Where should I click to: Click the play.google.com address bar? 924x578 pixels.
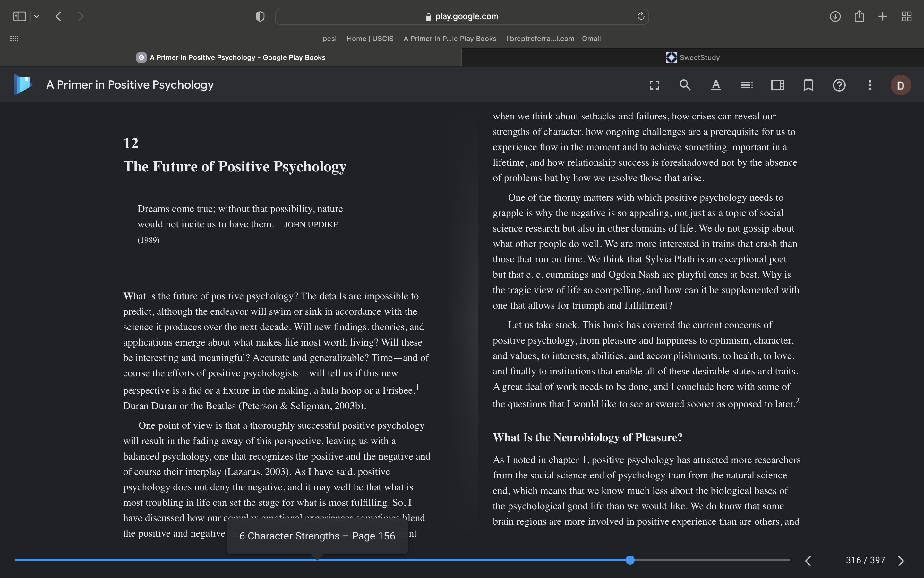point(462,16)
